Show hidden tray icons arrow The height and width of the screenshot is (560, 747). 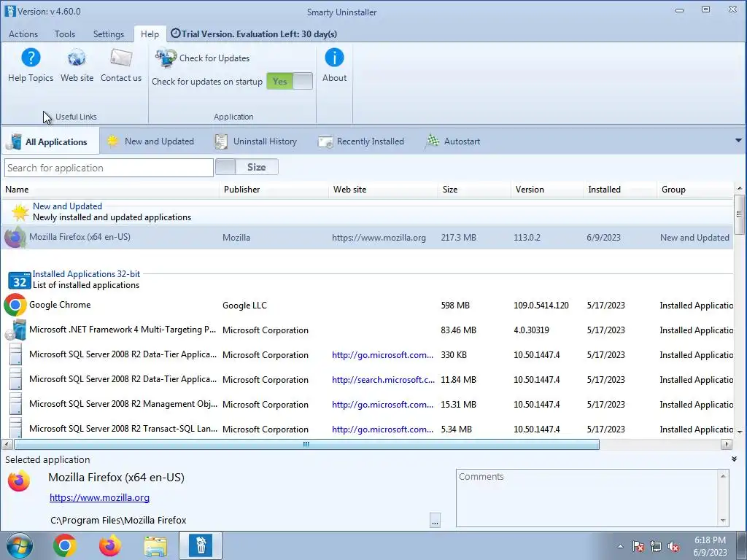tap(620, 547)
